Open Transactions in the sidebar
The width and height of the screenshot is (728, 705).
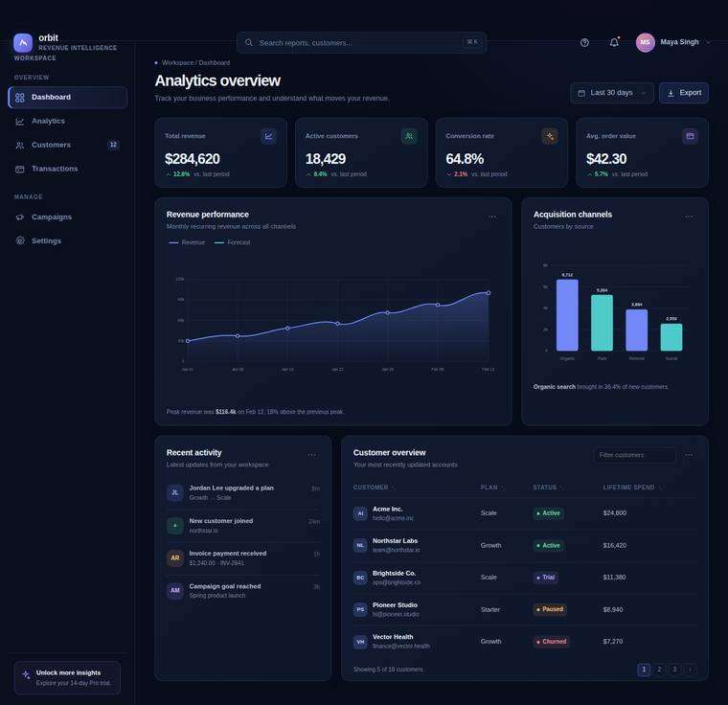coord(68,169)
